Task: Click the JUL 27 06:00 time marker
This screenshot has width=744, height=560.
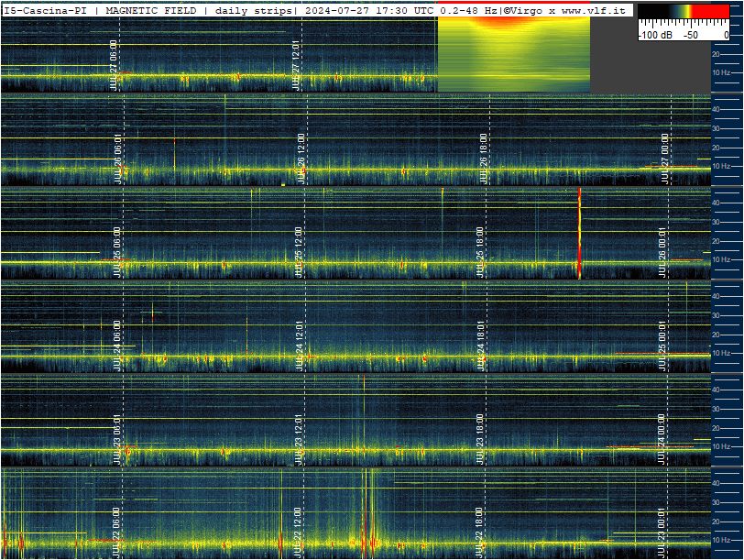Action: click(x=113, y=65)
